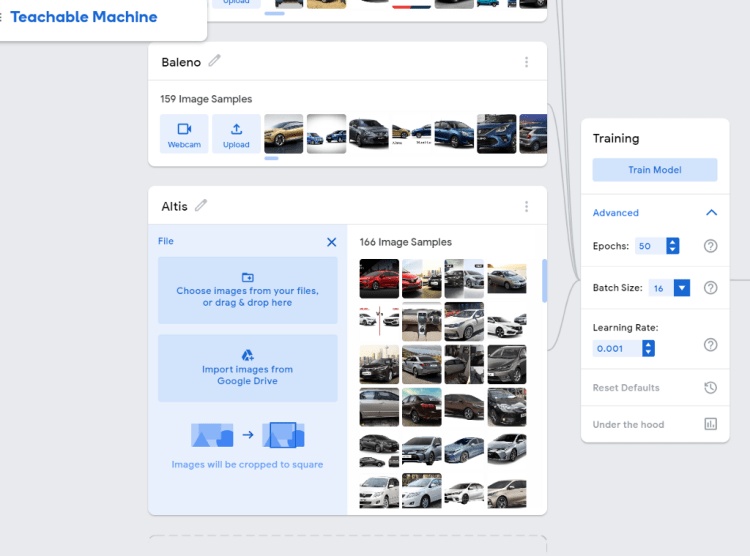Adjust the Epochs stepper arrows
Image resolution: width=750 pixels, height=556 pixels.
673,246
